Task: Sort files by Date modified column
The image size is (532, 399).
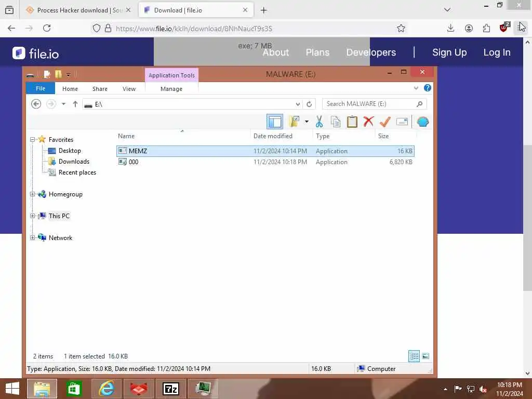Action: (x=273, y=136)
